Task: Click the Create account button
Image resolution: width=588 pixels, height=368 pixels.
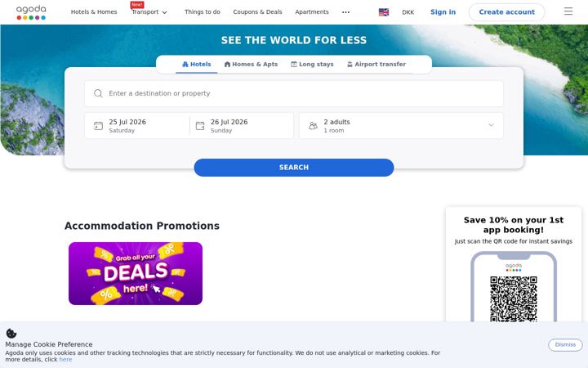Action: [506, 12]
